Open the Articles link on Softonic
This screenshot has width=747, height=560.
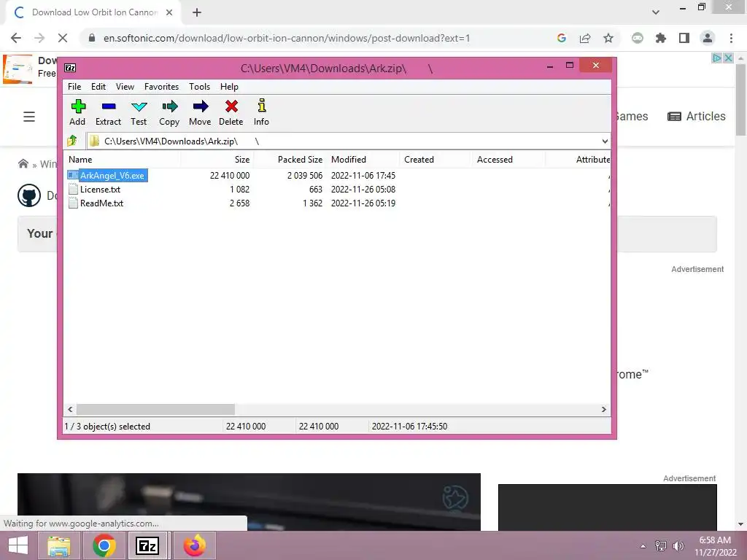[697, 116]
